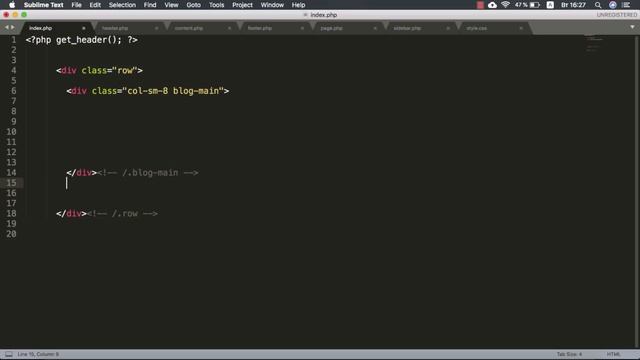Close the page.php tab
The width and height of the screenshot is (640, 360).
[x=375, y=28]
